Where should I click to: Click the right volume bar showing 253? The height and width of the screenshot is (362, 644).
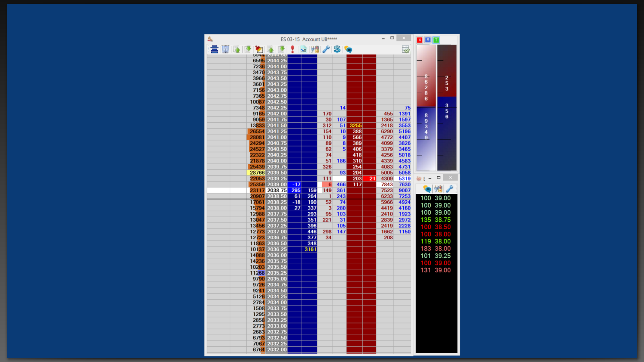(x=447, y=108)
